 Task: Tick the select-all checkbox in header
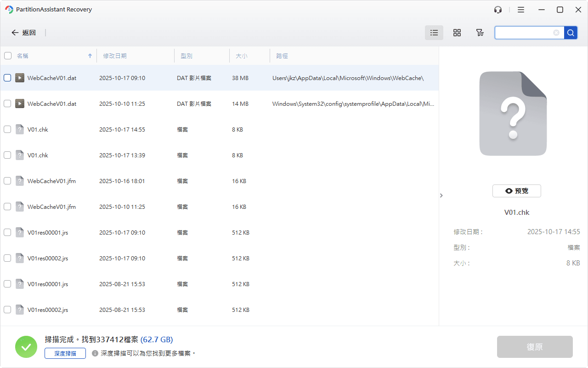point(8,56)
